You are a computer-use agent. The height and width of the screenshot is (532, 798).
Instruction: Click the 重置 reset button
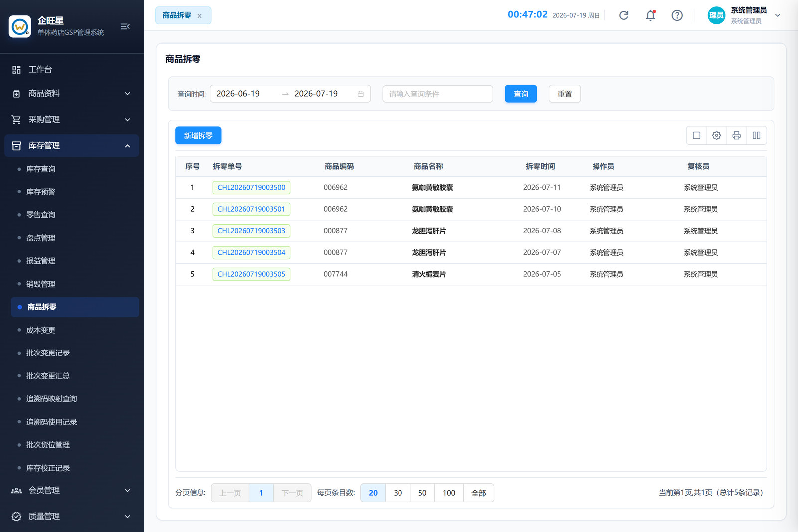(565, 94)
